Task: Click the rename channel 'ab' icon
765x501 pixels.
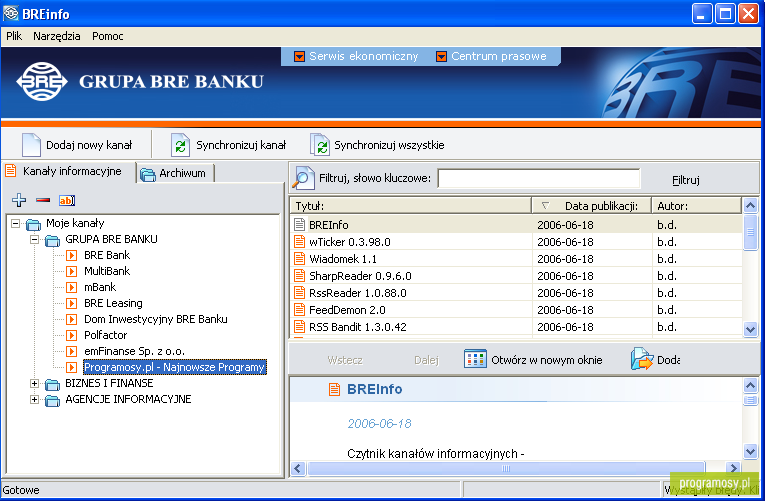Action: (x=67, y=200)
